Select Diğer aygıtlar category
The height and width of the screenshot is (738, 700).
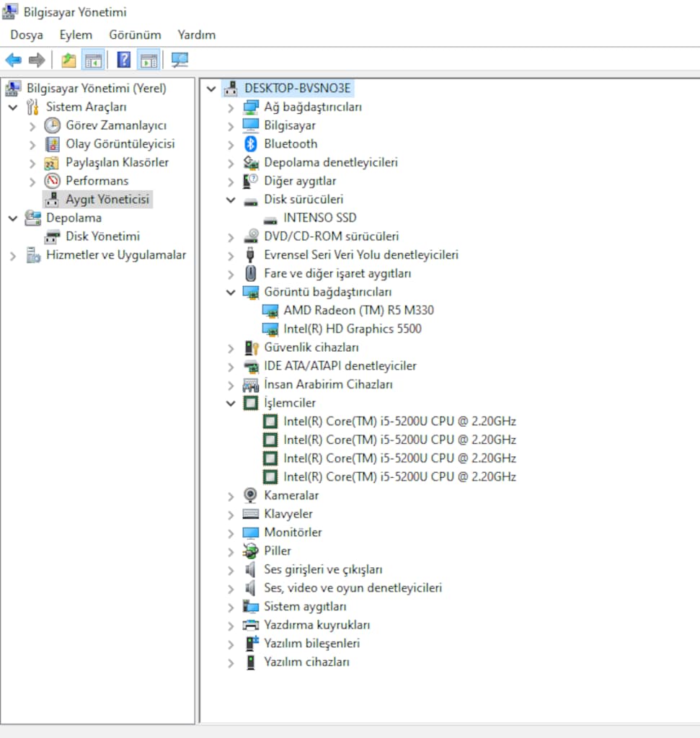tap(300, 181)
